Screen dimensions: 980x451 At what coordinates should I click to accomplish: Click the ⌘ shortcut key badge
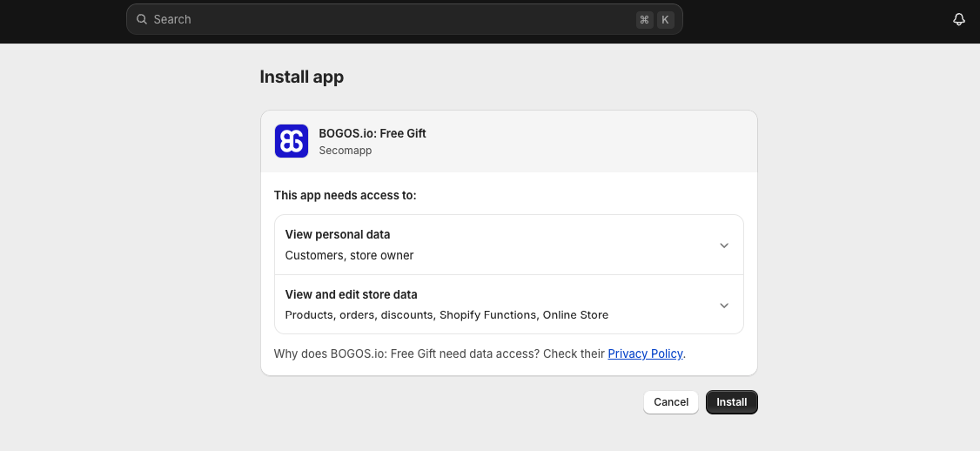pyautogui.click(x=644, y=19)
